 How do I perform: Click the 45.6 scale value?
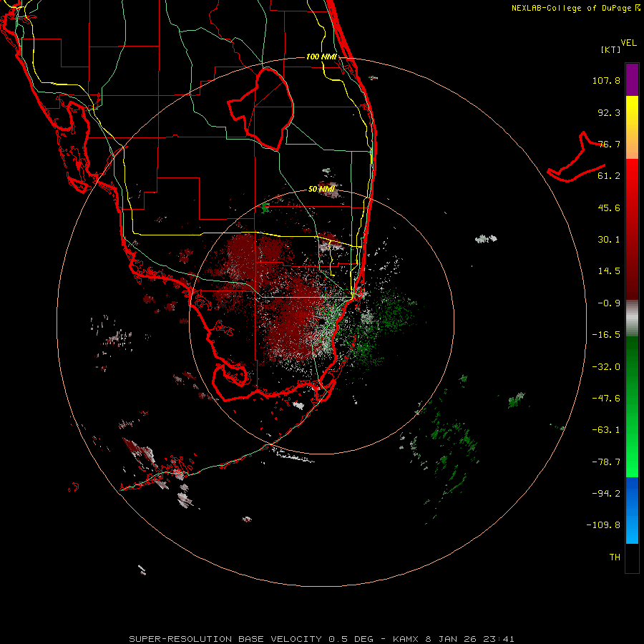(x=609, y=208)
